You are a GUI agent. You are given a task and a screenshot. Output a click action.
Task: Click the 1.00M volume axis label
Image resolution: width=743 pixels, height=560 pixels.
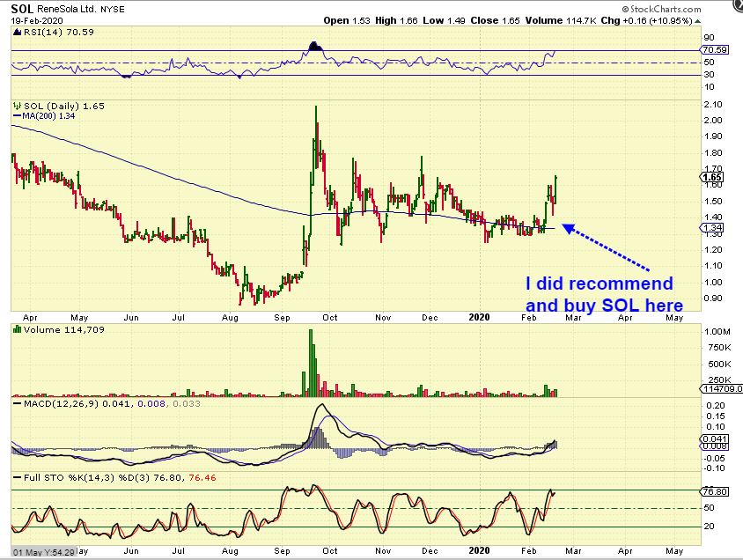coord(717,332)
